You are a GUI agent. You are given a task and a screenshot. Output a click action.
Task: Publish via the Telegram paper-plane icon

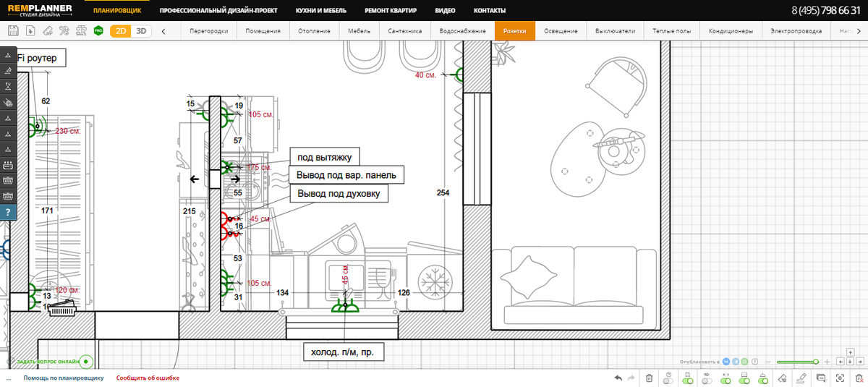(x=736, y=361)
